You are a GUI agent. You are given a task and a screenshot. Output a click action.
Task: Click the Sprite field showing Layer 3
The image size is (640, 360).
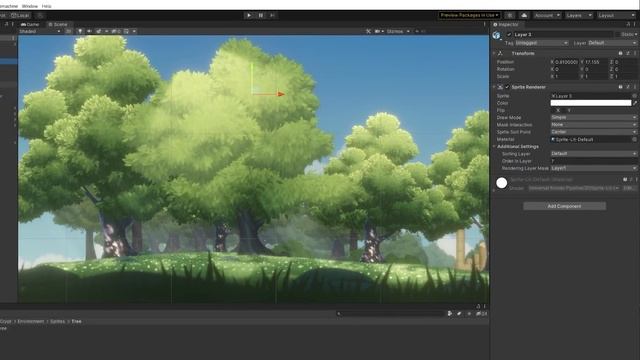591,96
